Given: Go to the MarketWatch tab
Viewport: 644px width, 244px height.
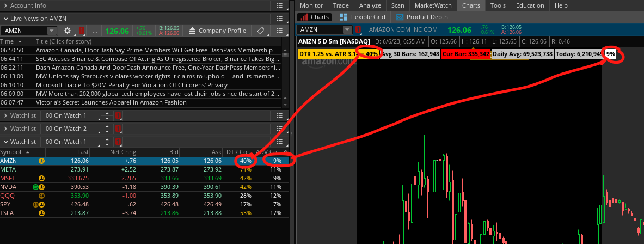Looking at the screenshot, I should click(433, 5).
